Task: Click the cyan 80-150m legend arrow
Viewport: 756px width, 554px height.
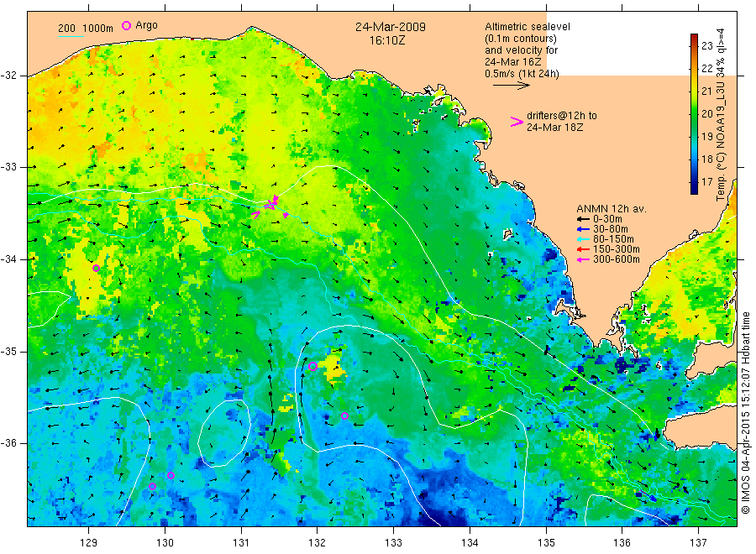Action: tap(583, 239)
